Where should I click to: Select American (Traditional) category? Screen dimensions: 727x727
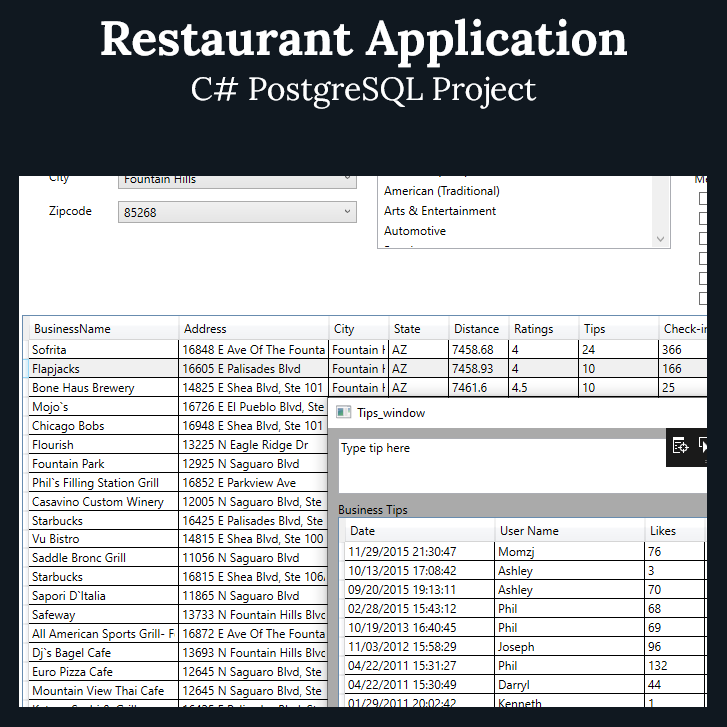tap(441, 191)
